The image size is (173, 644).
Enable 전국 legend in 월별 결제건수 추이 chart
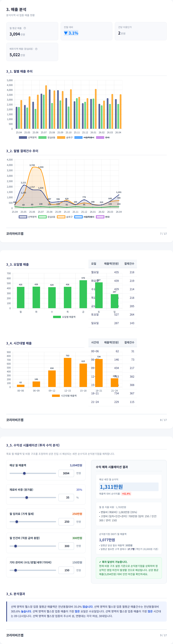[103, 217]
